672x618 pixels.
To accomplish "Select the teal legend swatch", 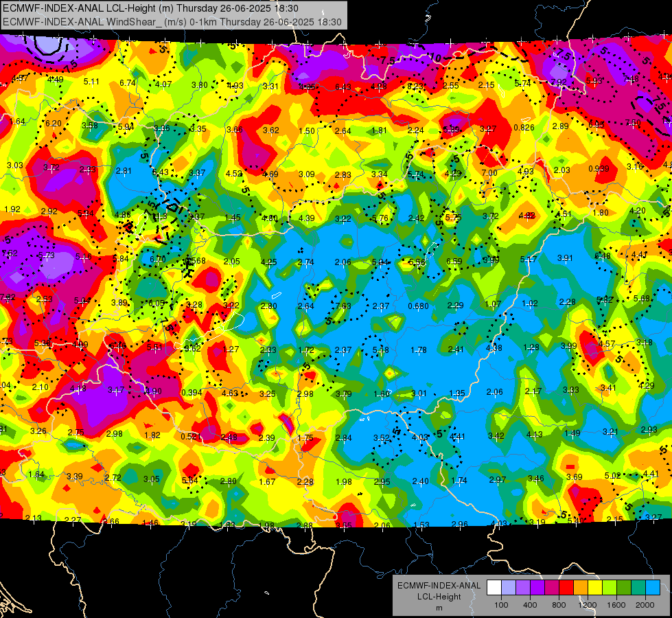I will [638, 588].
